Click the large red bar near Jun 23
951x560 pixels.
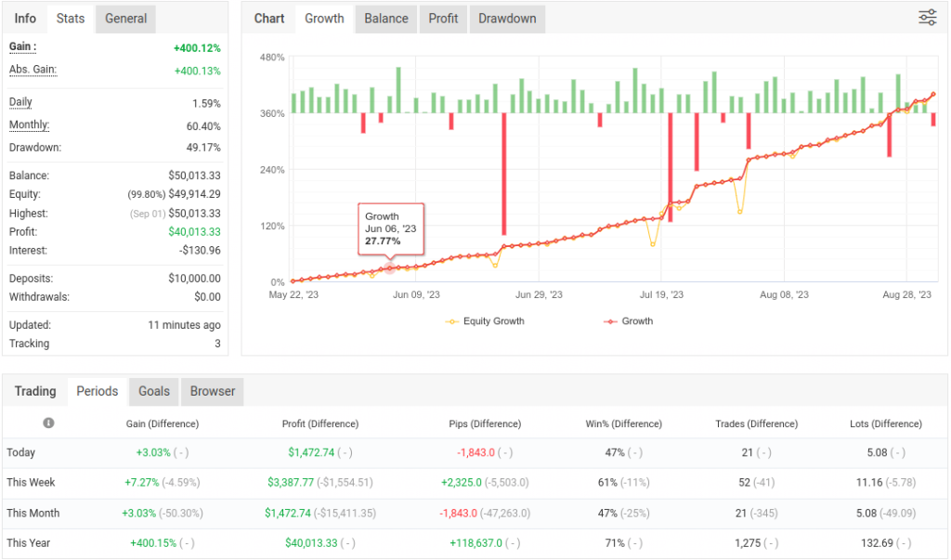504,174
